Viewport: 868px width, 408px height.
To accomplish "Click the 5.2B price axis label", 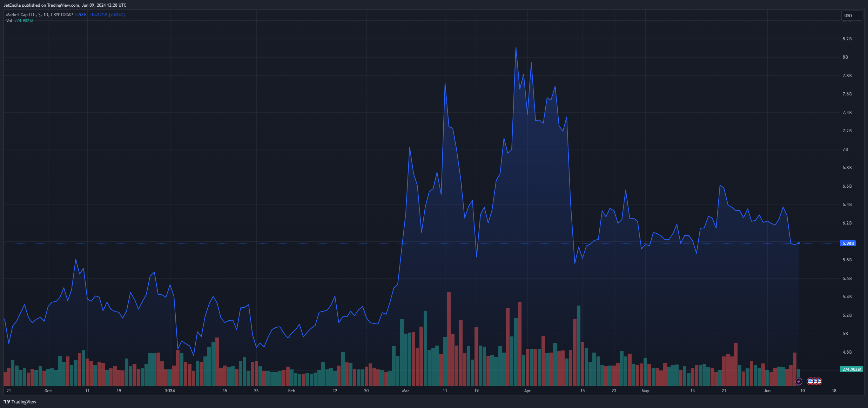I will pyautogui.click(x=847, y=315).
